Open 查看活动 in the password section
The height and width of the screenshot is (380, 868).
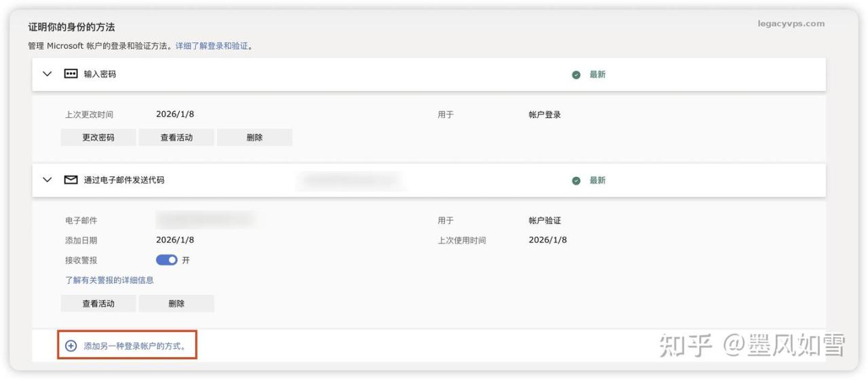(x=176, y=137)
